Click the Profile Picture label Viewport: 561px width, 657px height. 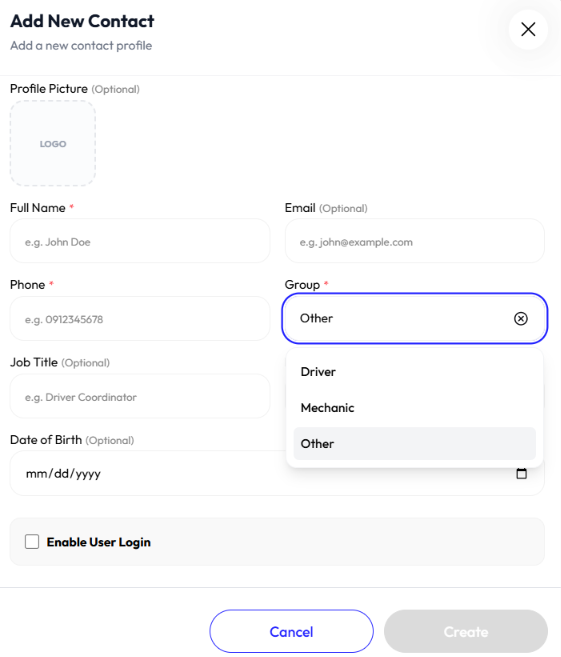[49, 89]
